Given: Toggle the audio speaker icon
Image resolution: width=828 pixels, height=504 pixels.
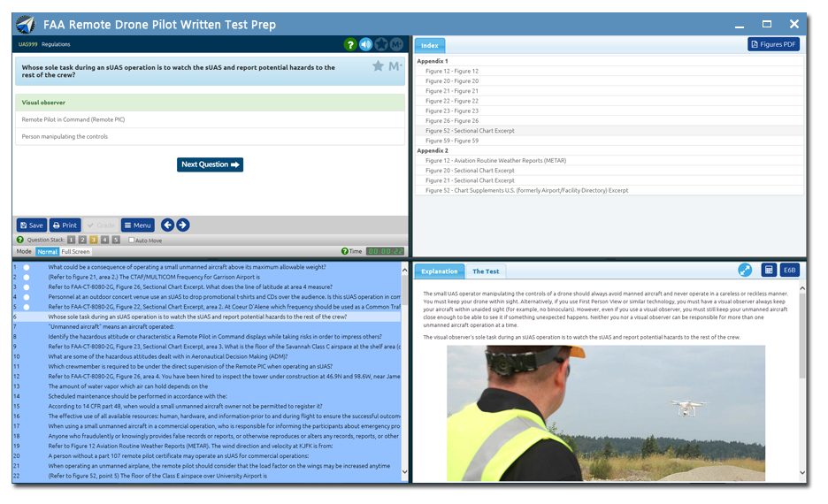Looking at the screenshot, I should point(366,44).
